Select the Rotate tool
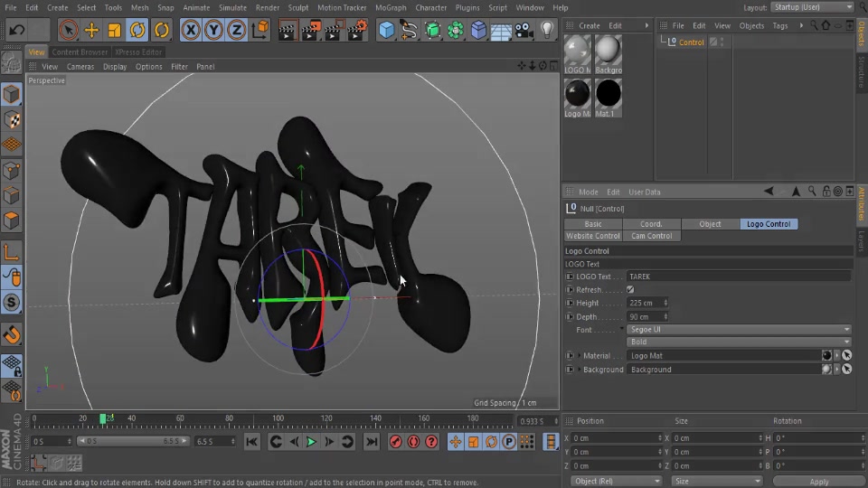 click(137, 30)
